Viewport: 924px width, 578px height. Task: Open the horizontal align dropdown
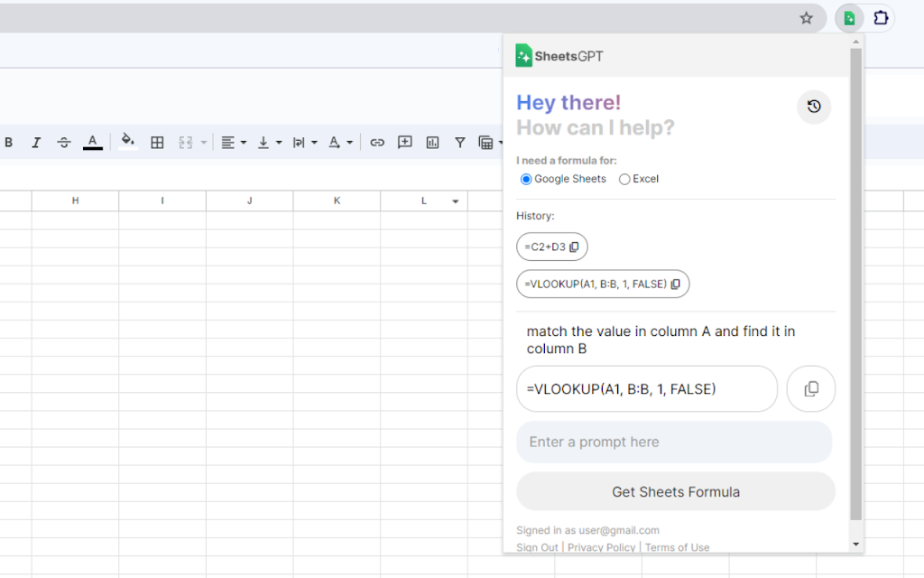234,142
